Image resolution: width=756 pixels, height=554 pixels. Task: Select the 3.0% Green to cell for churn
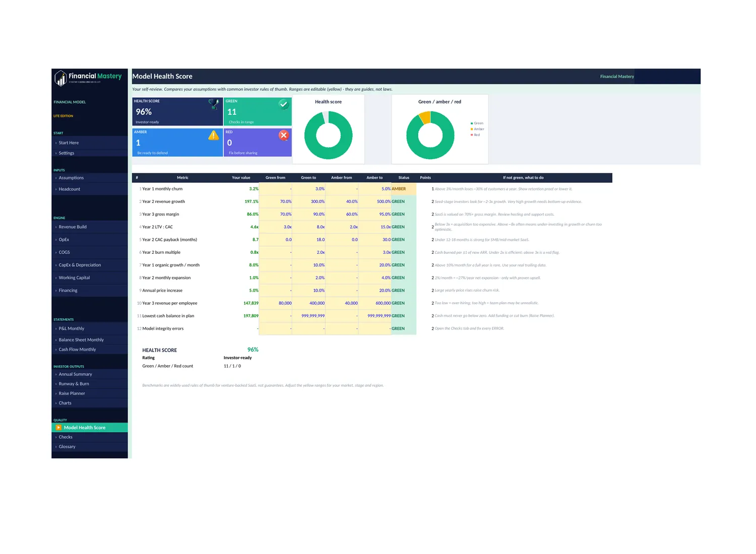coord(309,189)
